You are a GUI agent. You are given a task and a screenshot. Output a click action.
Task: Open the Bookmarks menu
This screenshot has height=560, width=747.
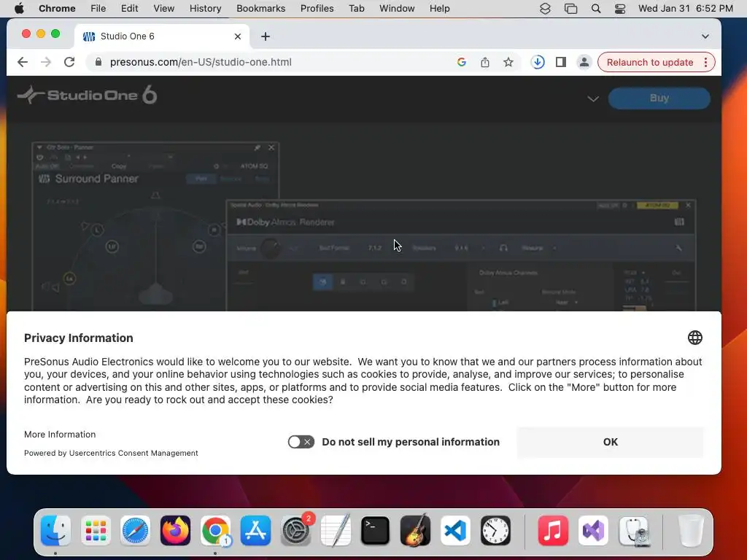260,8
